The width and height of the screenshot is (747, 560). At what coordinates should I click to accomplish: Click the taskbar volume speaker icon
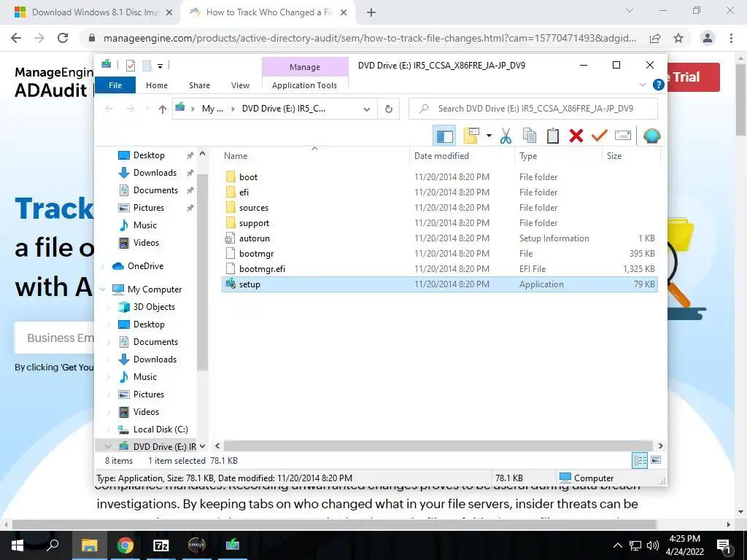point(653,545)
